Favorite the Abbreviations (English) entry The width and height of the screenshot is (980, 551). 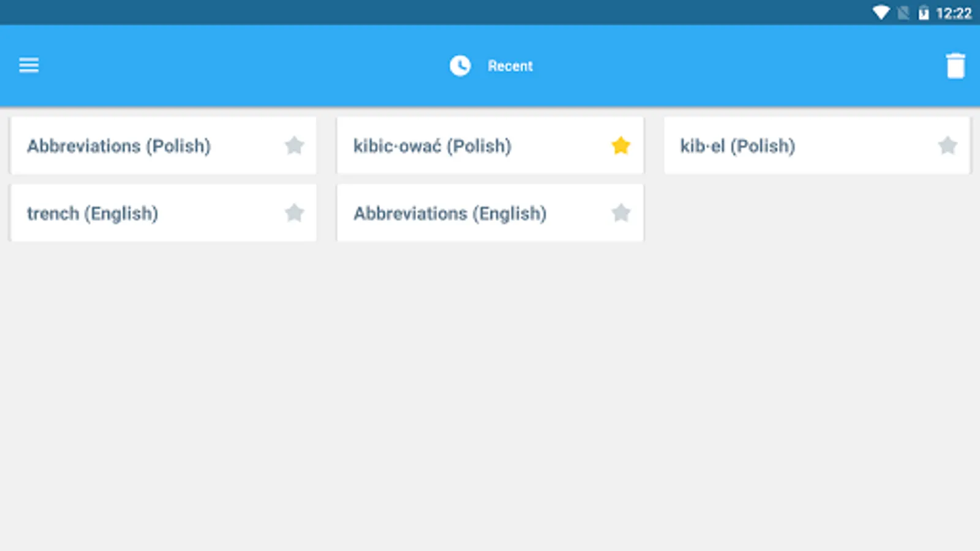pyautogui.click(x=620, y=213)
